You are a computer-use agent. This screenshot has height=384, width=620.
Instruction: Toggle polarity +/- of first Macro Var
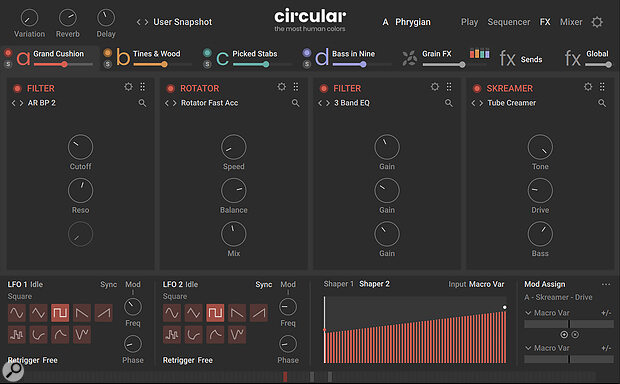(606, 313)
